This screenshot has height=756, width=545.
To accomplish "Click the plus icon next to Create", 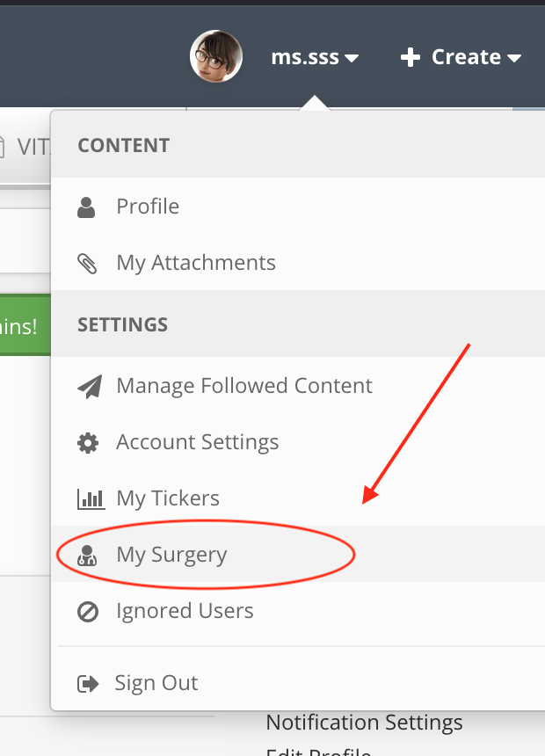I will 410,57.
